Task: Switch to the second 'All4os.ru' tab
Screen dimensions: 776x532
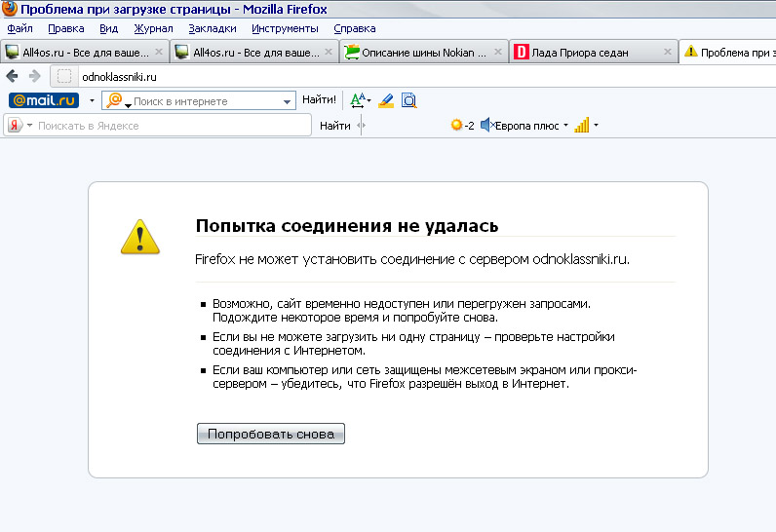Action: pos(253,52)
